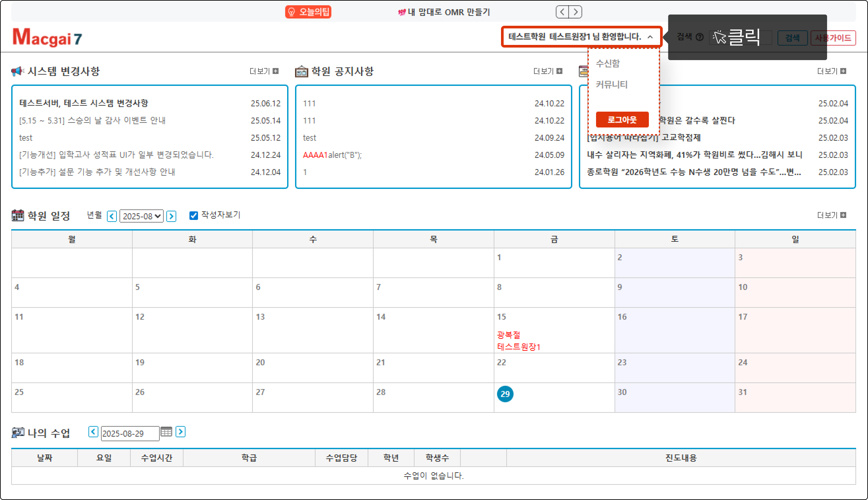This screenshot has width=868, height=500.
Task: Select 수신함 from the user menu
Action: 608,63
